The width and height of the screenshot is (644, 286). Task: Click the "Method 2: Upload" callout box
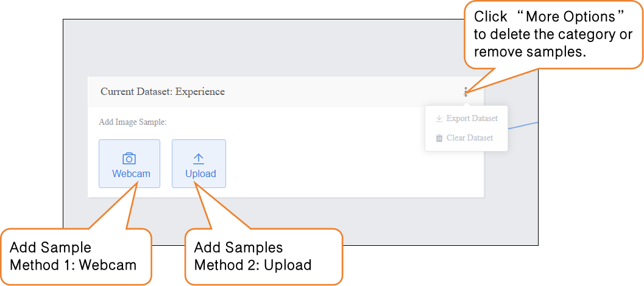coord(262,256)
